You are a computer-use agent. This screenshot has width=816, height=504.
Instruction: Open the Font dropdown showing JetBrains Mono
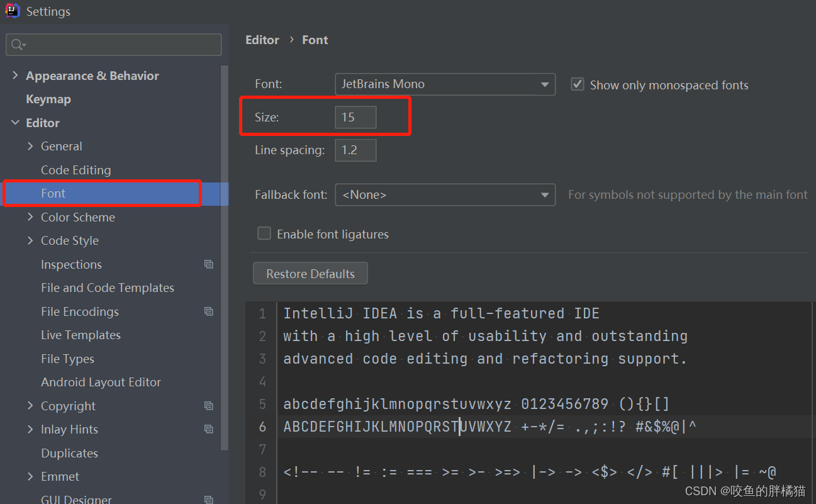(445, 84)
